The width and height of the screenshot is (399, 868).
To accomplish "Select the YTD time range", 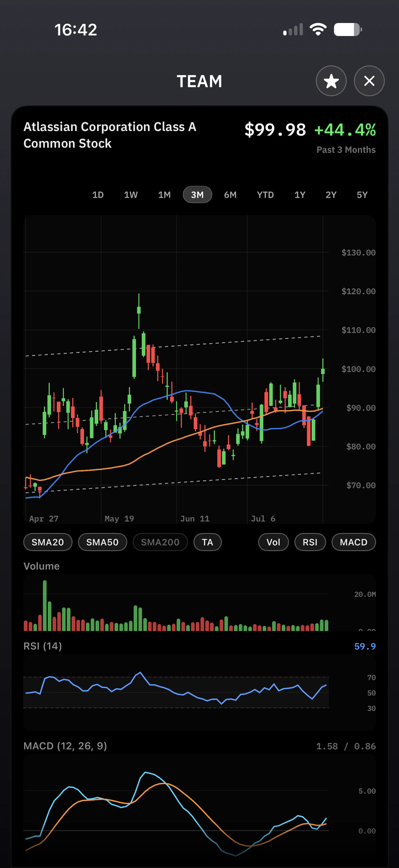I will 265,195.
